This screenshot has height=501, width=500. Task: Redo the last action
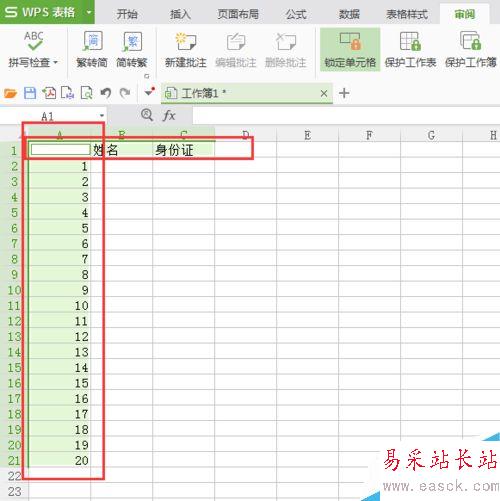tap(125, 93)
